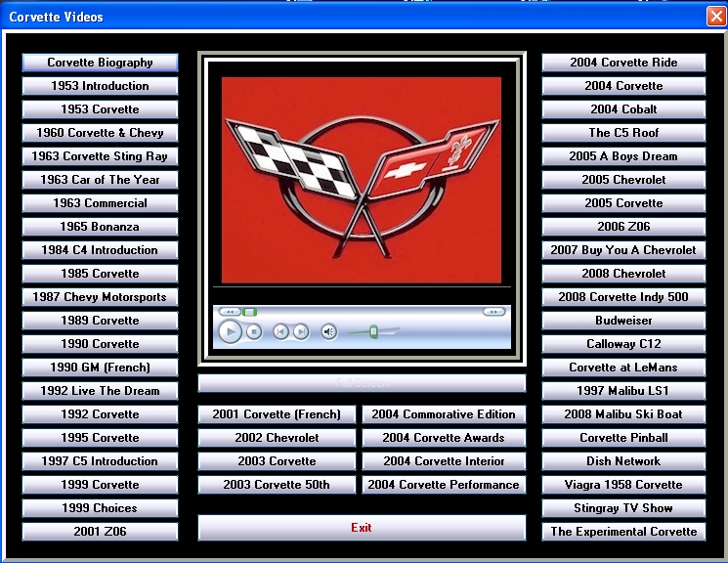Click the Full Screen button

[362, 383]
